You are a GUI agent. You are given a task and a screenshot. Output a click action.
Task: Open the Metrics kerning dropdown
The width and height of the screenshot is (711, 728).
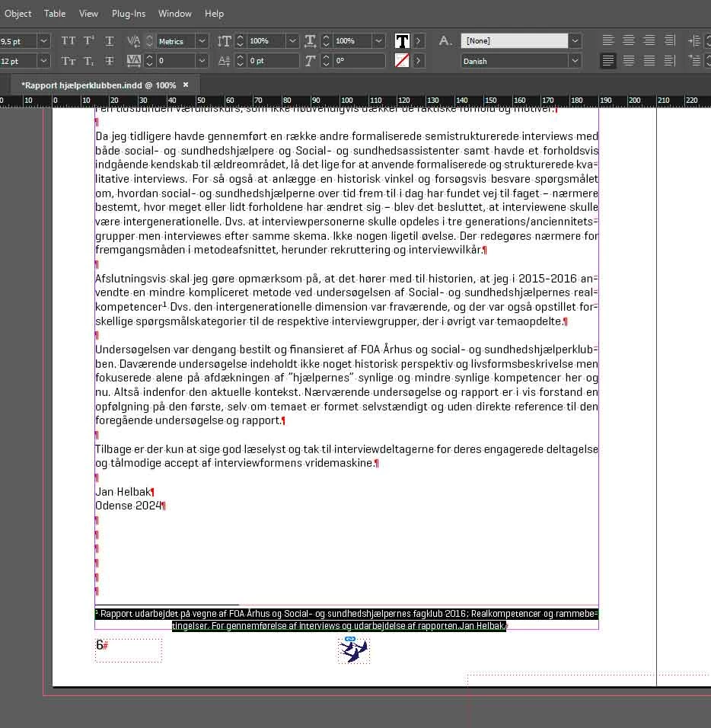pos(202,41)
